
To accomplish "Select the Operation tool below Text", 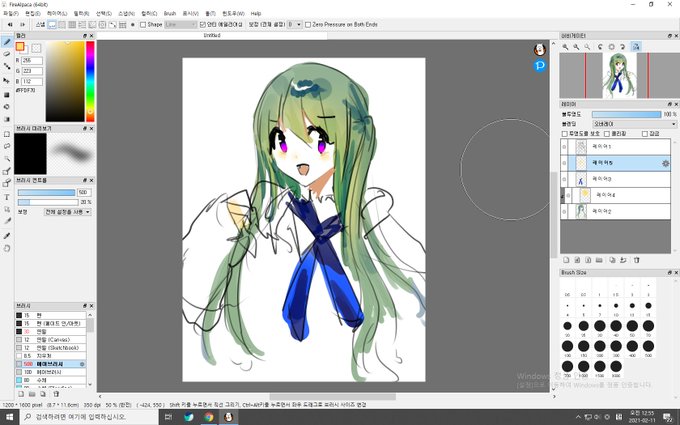I will (x=7, y=209).
